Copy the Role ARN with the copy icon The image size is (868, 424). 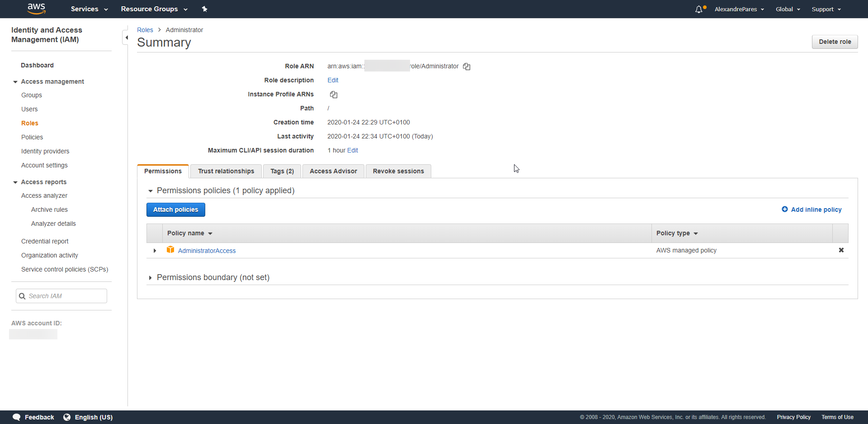coord(467,67)
